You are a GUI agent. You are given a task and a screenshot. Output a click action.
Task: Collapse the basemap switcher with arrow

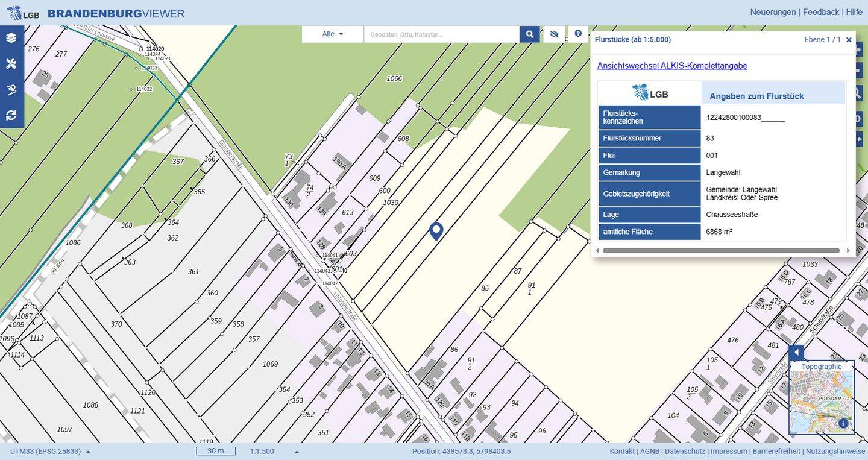pyautogui.click(x=796, y=353)
